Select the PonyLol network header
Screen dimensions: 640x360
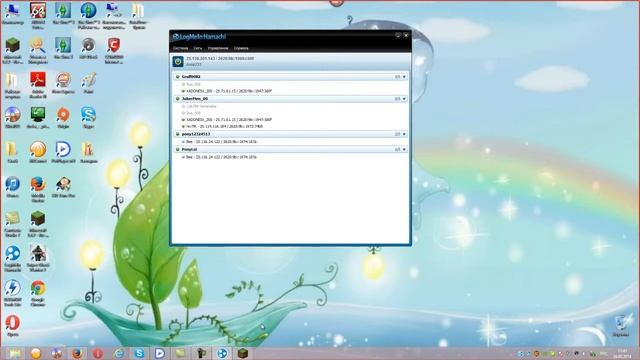coord(290,149)
